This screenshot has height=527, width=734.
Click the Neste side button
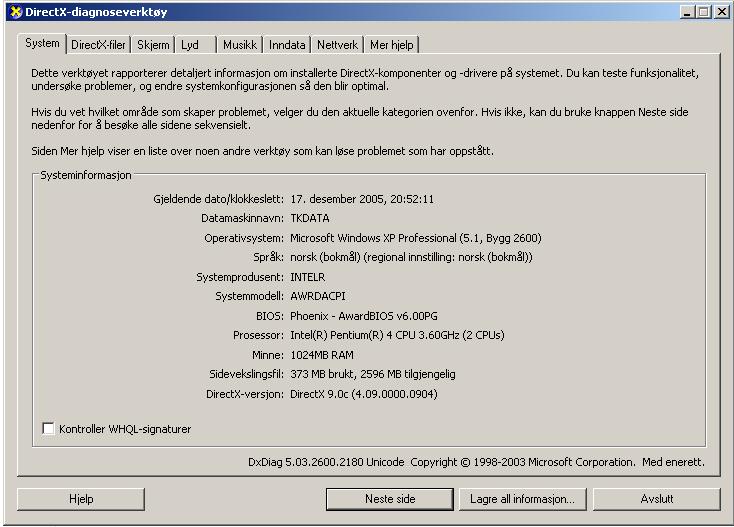[x=390, y=499]
